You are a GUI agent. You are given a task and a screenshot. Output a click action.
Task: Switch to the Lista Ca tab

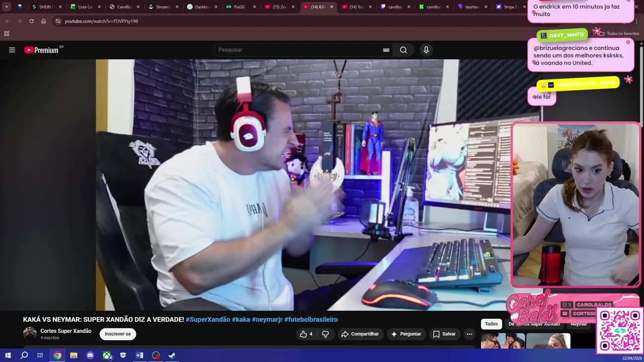click(85, 7)
